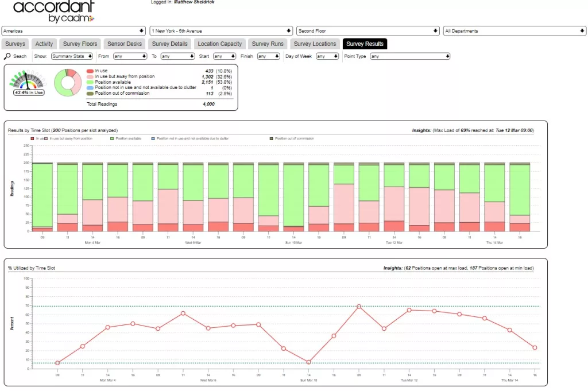Viewport: 588px width, 391px height.
Task: Click the Tue 12 Mar 09:00 utilization peak point
Action: tap(359, 307)
